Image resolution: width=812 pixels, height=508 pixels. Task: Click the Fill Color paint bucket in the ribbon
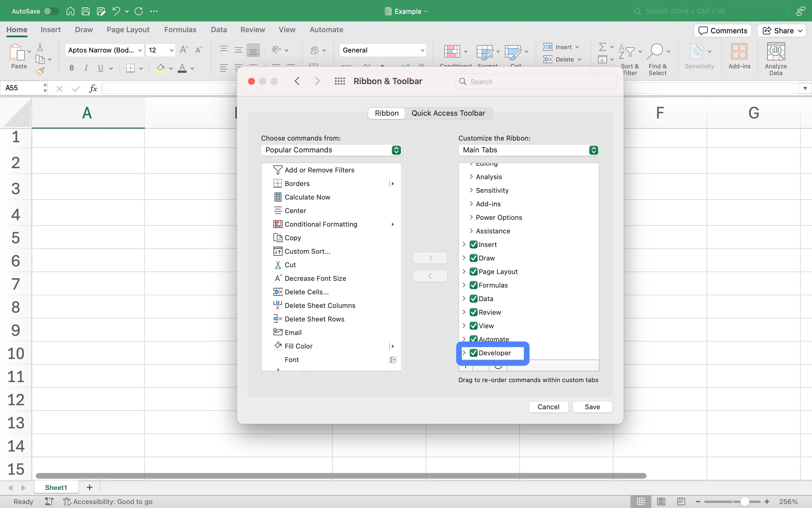point(161,68)
